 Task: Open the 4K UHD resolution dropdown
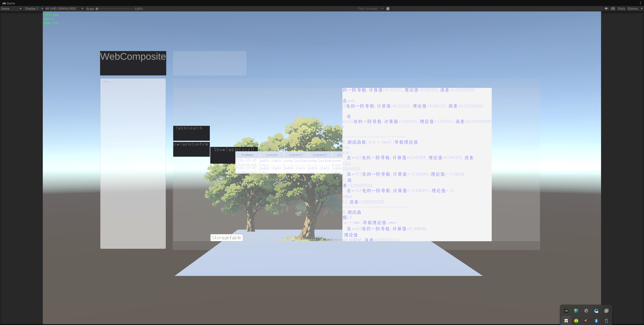coord(64,9)
